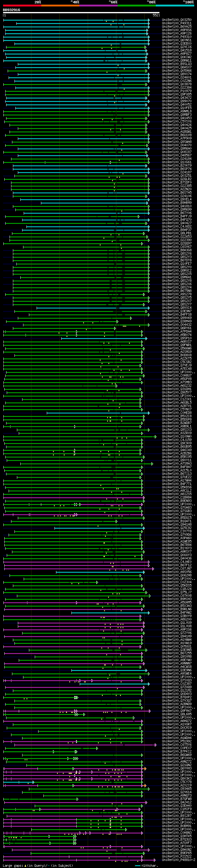The image size is (197, 868).
Task: Select the UniRef100_Q10FE5 label
Action: pyautogui.click(x=177, y=108)
